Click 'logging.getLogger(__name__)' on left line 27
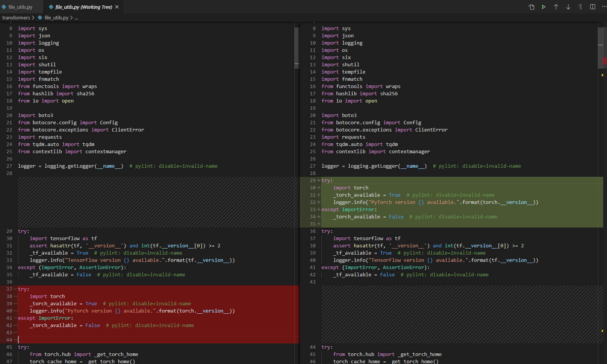Image resolution: width=607 pixels, height=364 pixels. 84,166
